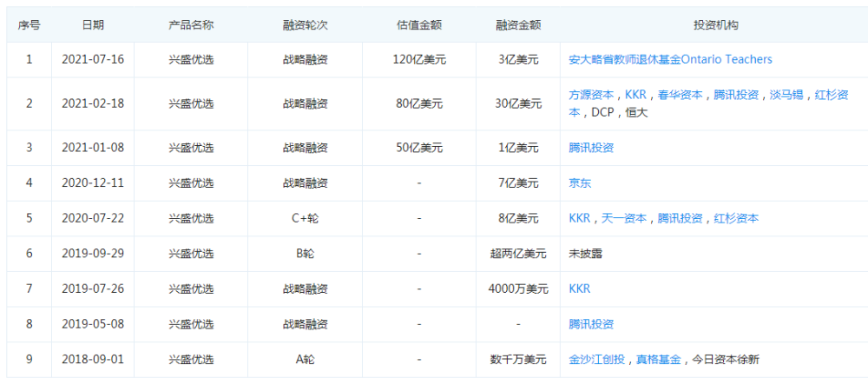Select the date 2021-02-18

(x=93, y=103)
